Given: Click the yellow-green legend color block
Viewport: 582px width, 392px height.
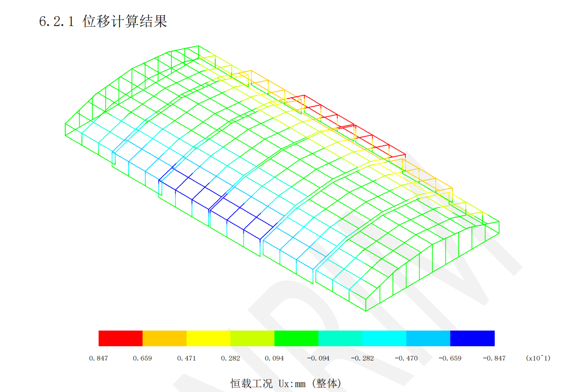Looking at the screenshot, I should click(252, 338).
